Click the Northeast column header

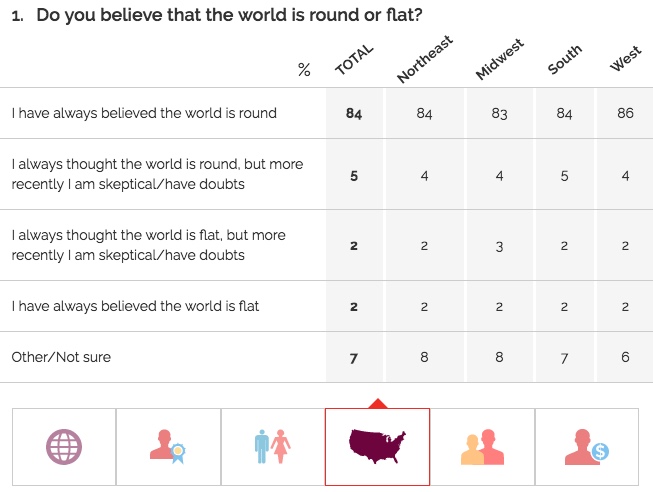pyautogui.click(x=425, y=59)
